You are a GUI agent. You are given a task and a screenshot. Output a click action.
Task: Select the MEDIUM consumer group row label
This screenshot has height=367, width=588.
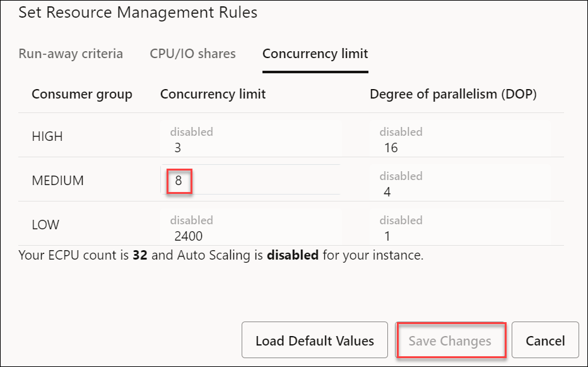(x=57, y=181)
